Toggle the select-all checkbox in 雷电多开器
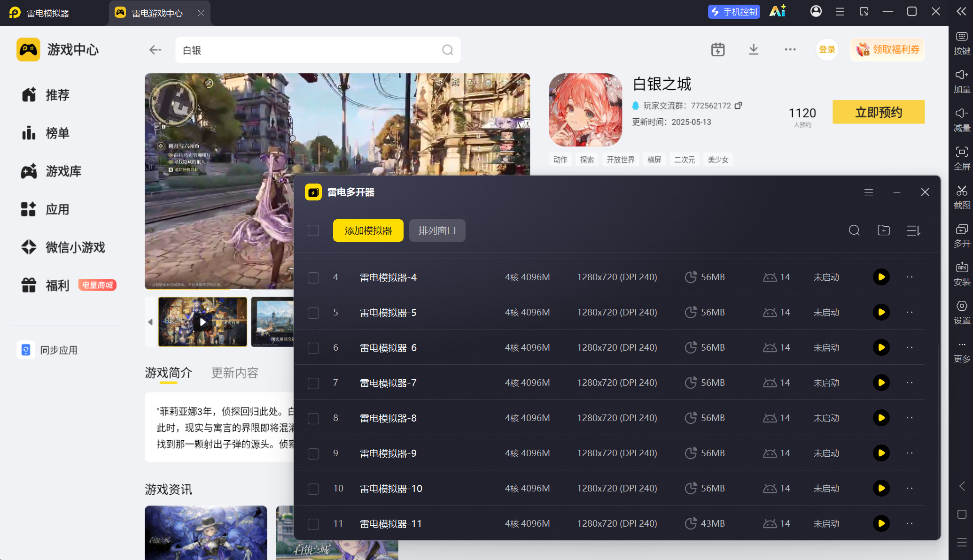The image size is (973, 560). pos(313,230)
